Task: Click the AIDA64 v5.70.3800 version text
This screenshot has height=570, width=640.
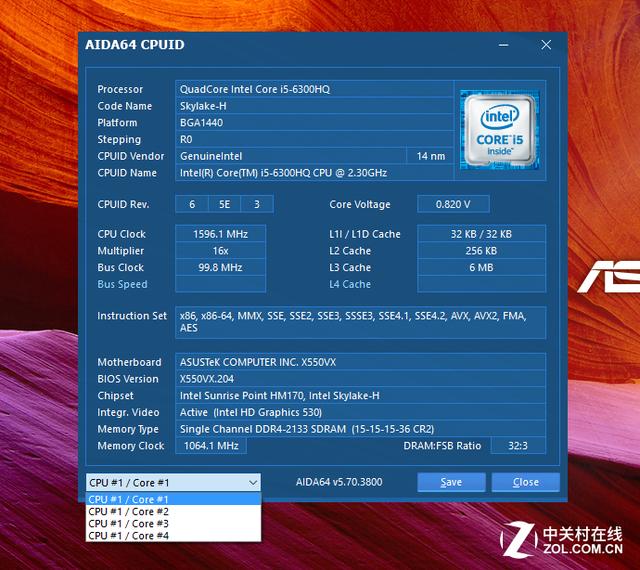Action: point(339,482)
